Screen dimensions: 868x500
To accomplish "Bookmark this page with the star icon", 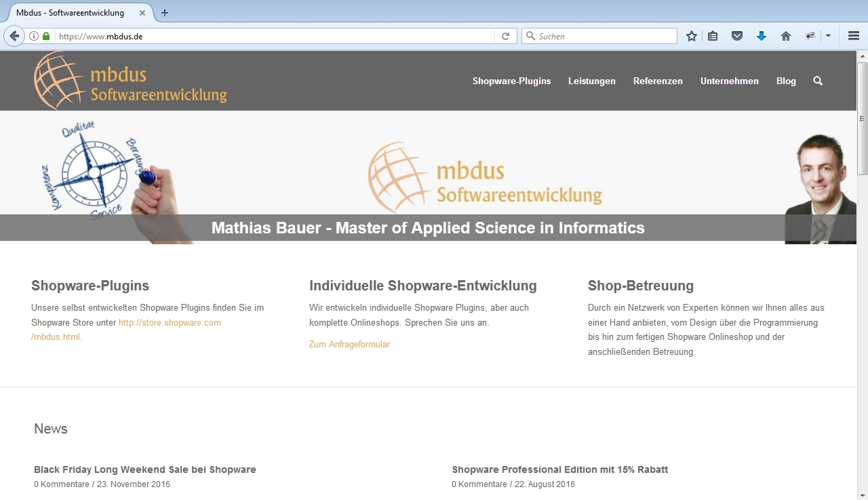I will point(691,36).
